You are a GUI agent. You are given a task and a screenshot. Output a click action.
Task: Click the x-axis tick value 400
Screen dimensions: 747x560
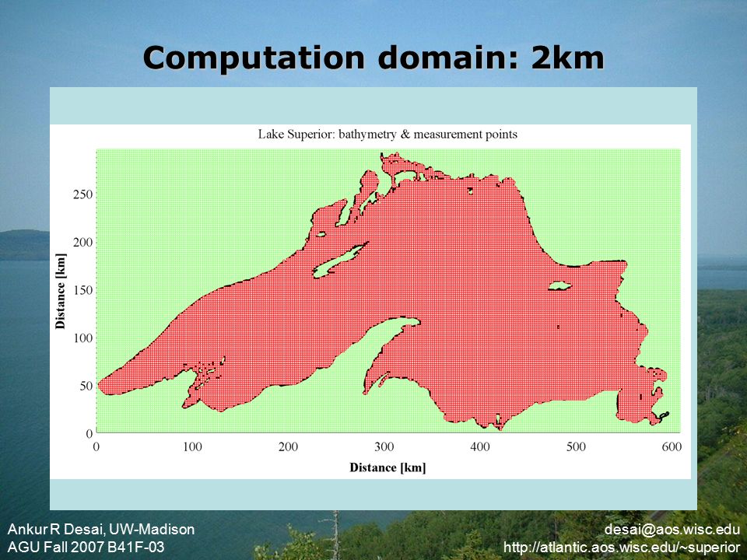(x=480, y=446)
